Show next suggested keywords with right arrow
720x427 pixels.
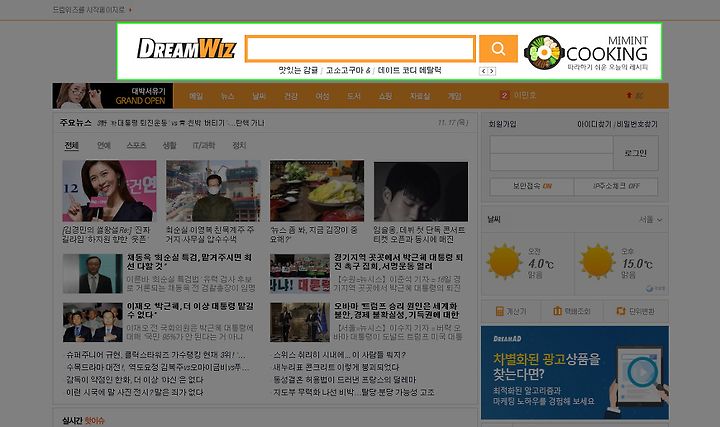tap(492, 71)
